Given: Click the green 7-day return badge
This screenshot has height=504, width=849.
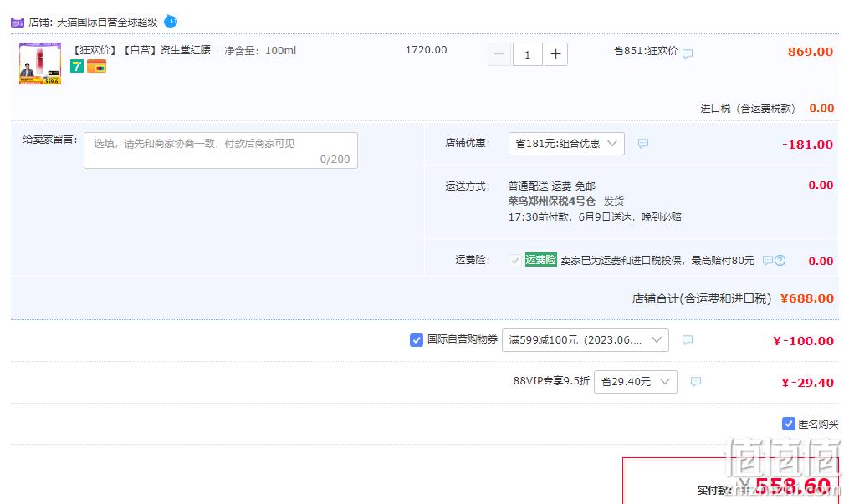Looking at the screenshot, I should coord(77,66).
